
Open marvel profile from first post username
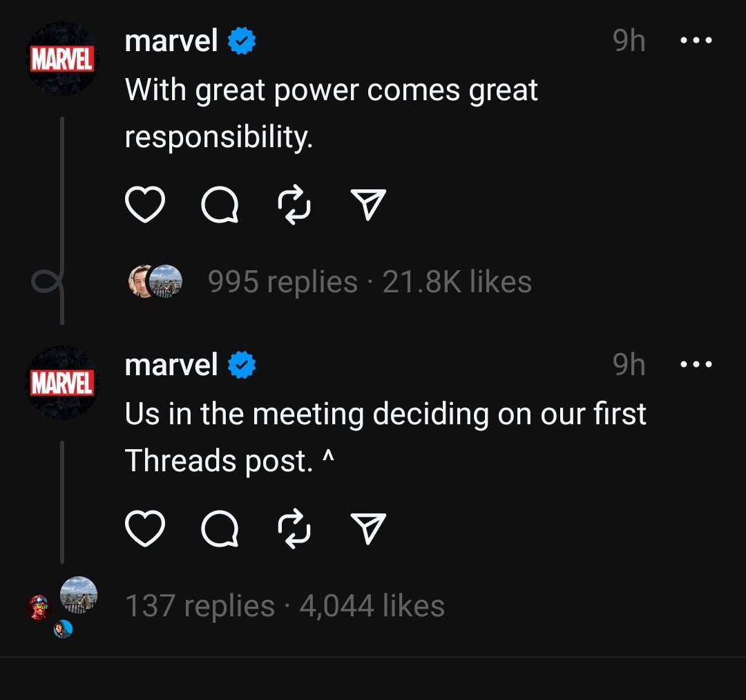point(171,41)
